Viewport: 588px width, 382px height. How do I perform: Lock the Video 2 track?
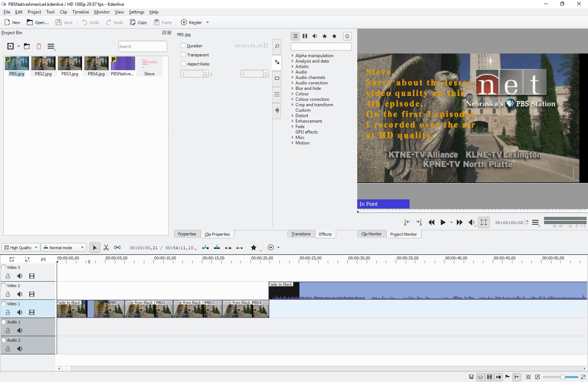[8, 294]
